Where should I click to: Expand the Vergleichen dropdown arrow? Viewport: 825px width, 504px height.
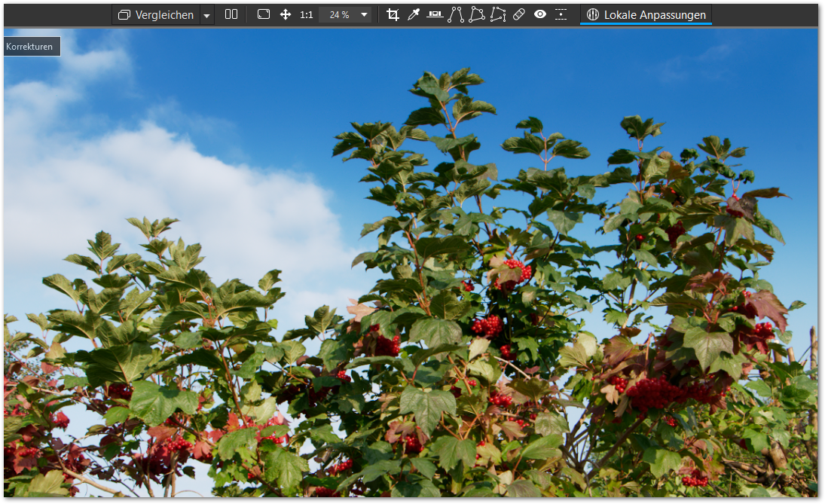207,15
